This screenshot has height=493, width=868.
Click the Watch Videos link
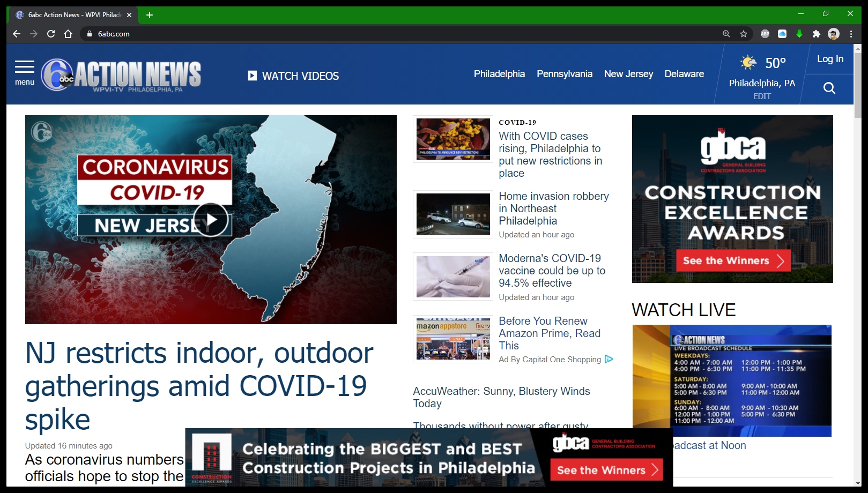click(300, 76)
